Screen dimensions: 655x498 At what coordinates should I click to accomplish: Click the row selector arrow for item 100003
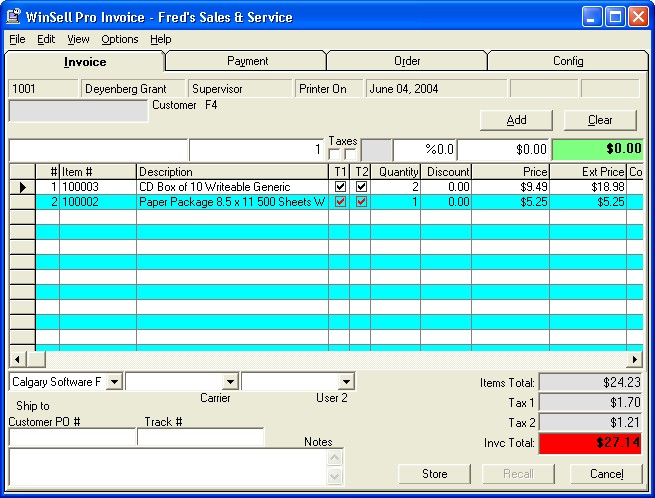pos(23,187)
